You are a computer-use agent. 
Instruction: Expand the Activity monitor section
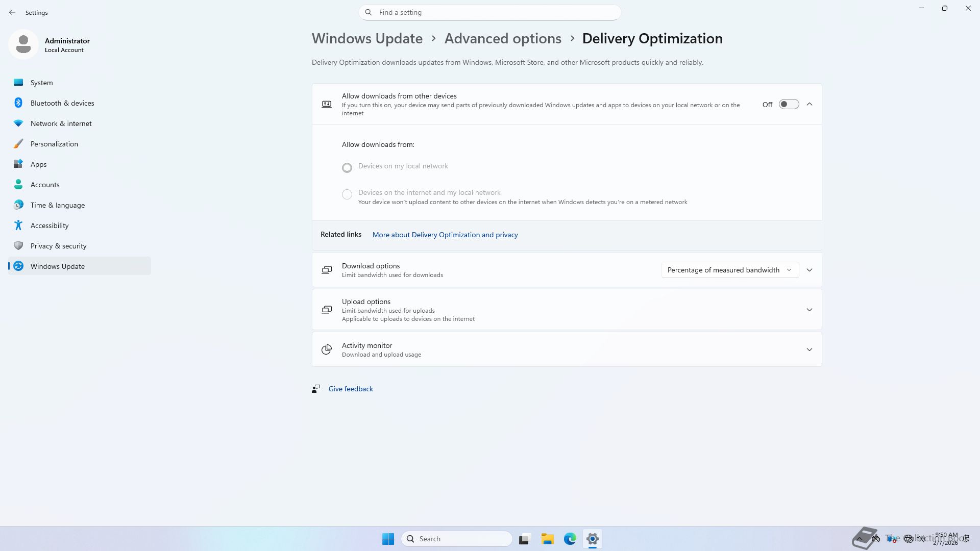coord(809,349)
